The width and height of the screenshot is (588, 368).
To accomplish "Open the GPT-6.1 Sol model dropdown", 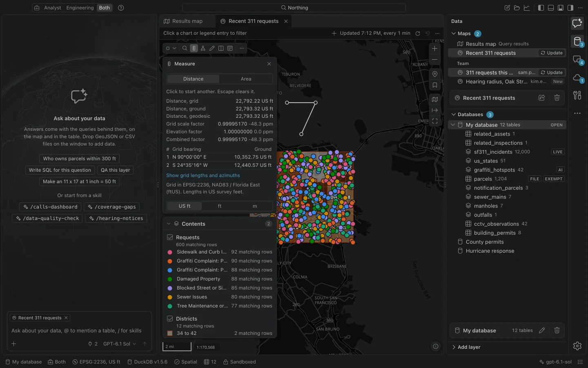I will tap(120, 344).
